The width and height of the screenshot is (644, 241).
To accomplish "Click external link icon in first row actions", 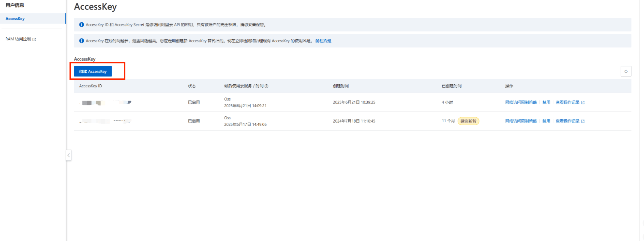I will click(x=583, y=103).
